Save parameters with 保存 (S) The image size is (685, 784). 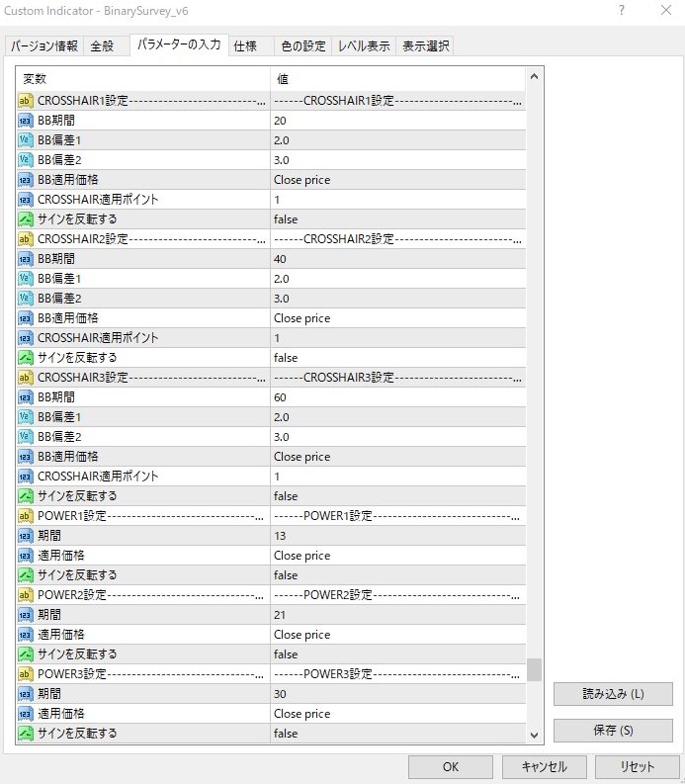pyautogui.click(x=613, y=731)
